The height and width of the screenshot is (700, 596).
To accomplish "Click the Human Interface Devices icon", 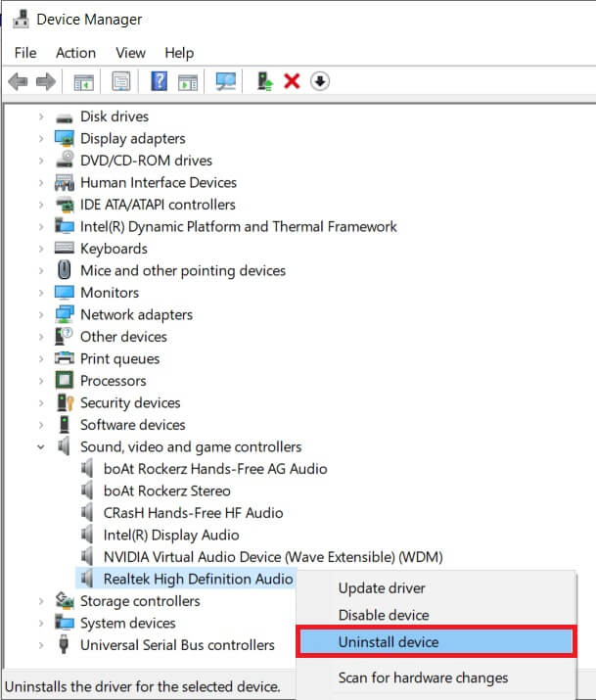I will (x=65, y=182).
